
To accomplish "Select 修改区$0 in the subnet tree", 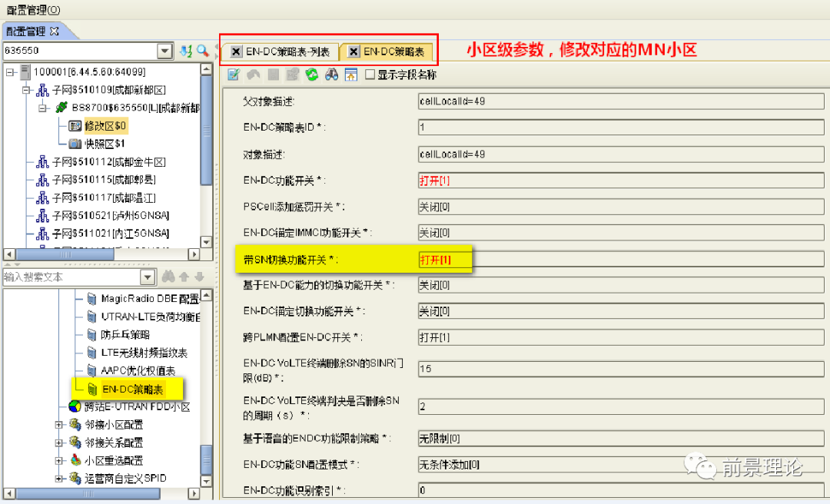I will coord(105,126).
